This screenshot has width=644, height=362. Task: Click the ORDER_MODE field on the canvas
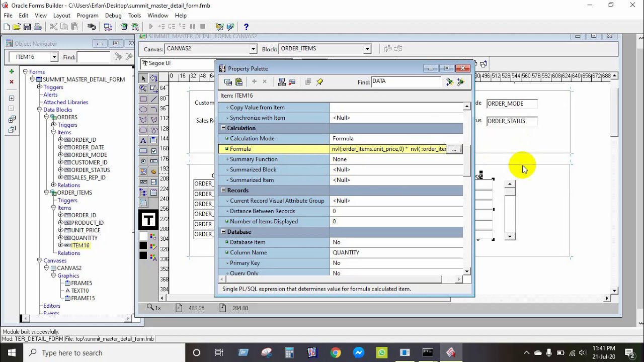point(512,104)
